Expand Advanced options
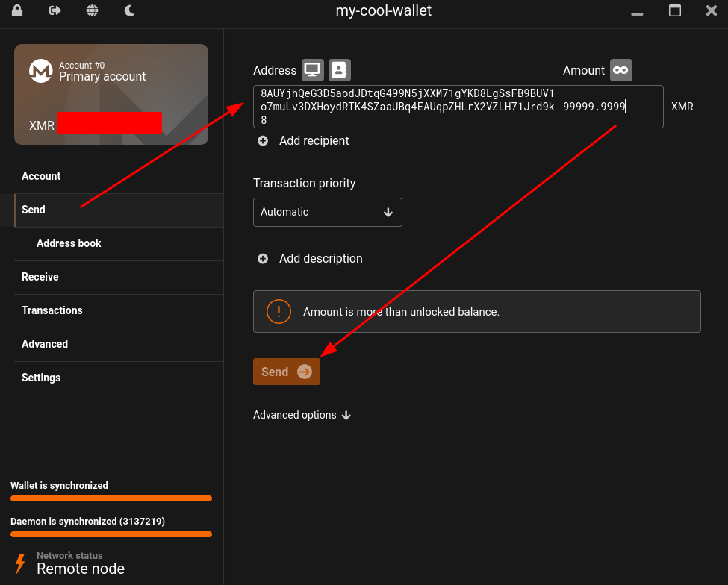Viewport: 728px width, 585px height. tap(302, 415)
